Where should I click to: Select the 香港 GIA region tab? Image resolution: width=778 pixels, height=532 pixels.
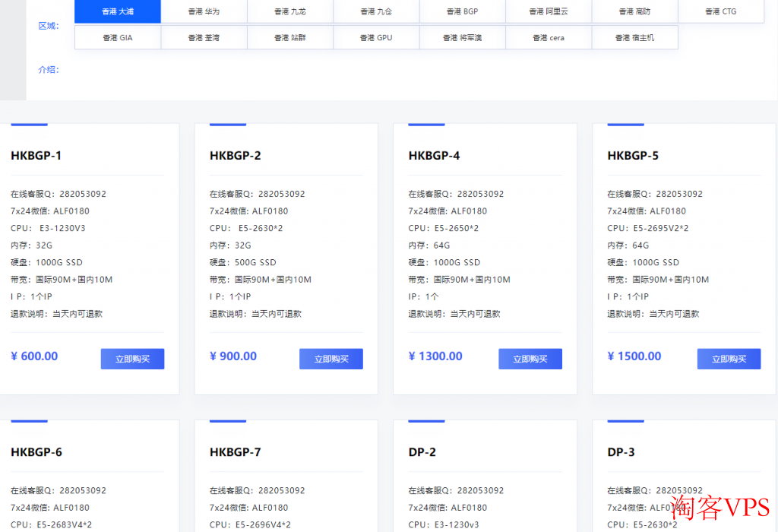pos(118,38)
